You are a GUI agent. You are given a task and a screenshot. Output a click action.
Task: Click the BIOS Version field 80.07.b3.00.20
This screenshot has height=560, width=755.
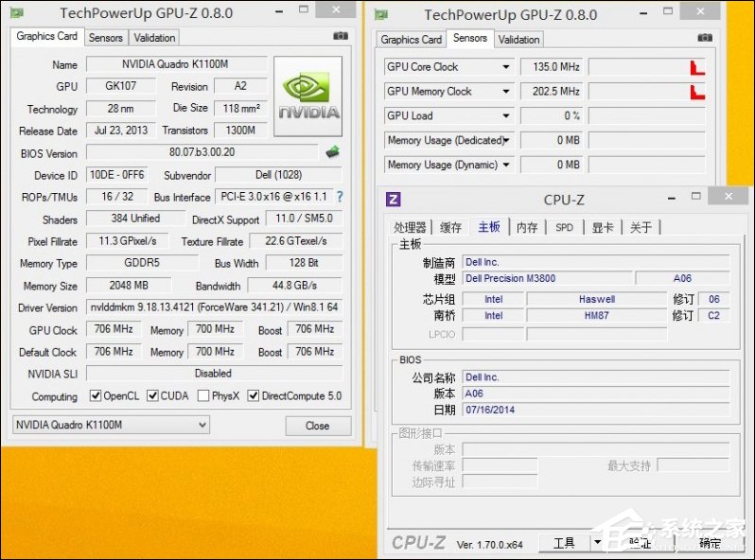click(x=202, y=152)
